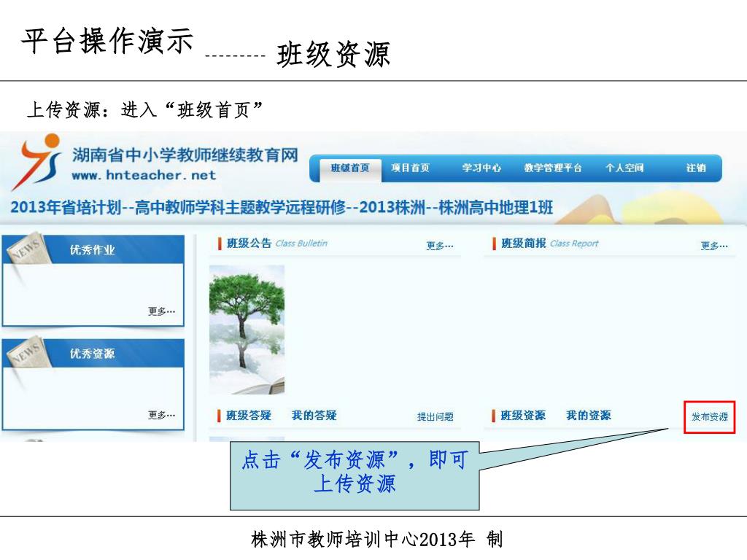Switch to 教学管理平台 tab

pyautogui.click(x=553, y=168)
